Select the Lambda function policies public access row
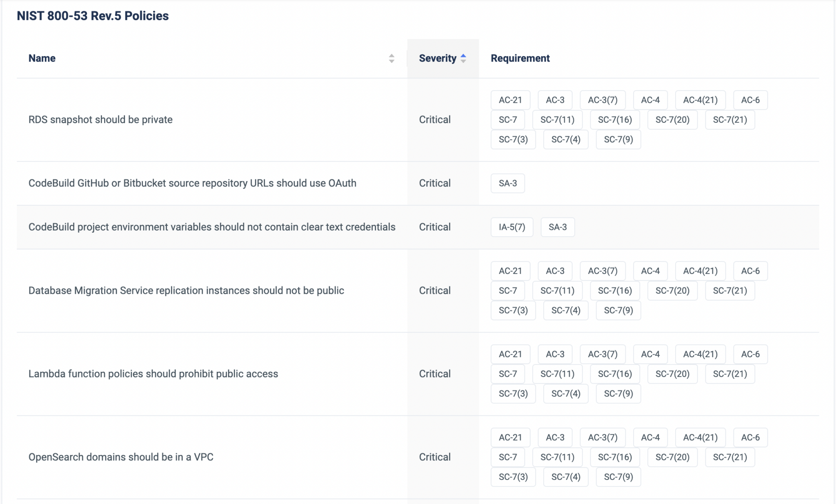The image size is (836, 504). click(x=153, y=374)
